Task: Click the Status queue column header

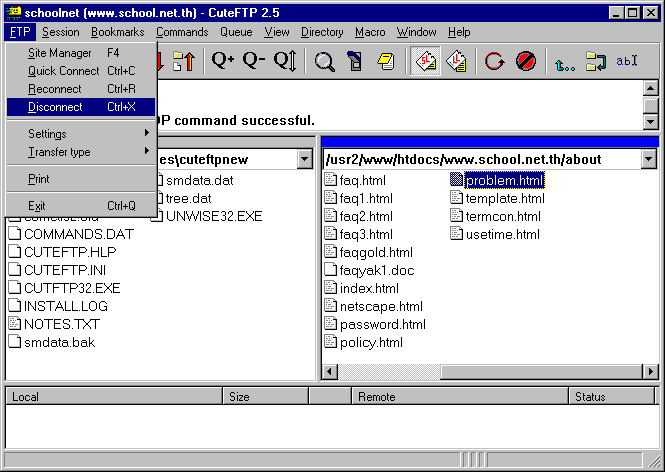Action: tap(612, 397)
